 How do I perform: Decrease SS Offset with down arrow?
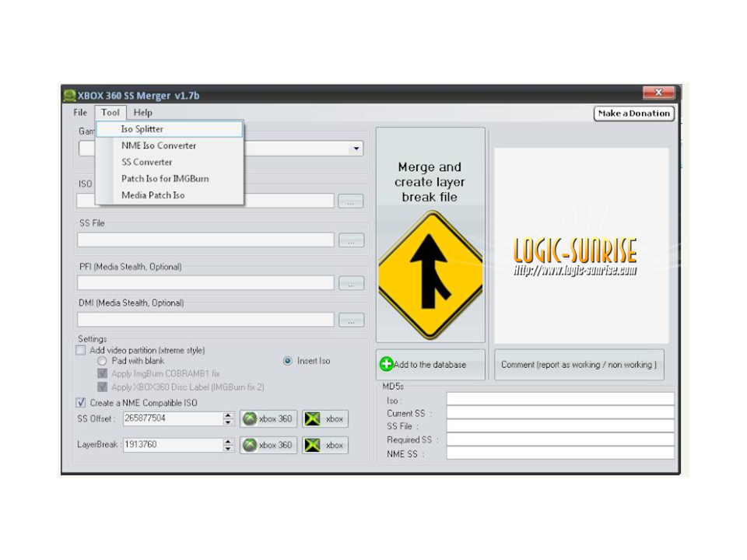[x=228, y=422]
